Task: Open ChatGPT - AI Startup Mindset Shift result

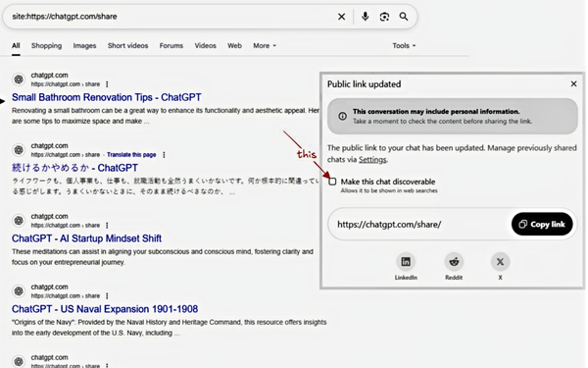Action: 86,238
